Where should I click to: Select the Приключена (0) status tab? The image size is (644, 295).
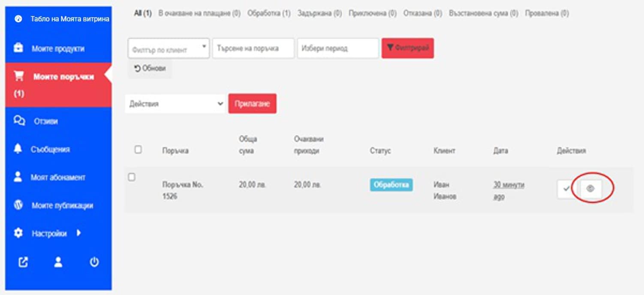point(372,14)
